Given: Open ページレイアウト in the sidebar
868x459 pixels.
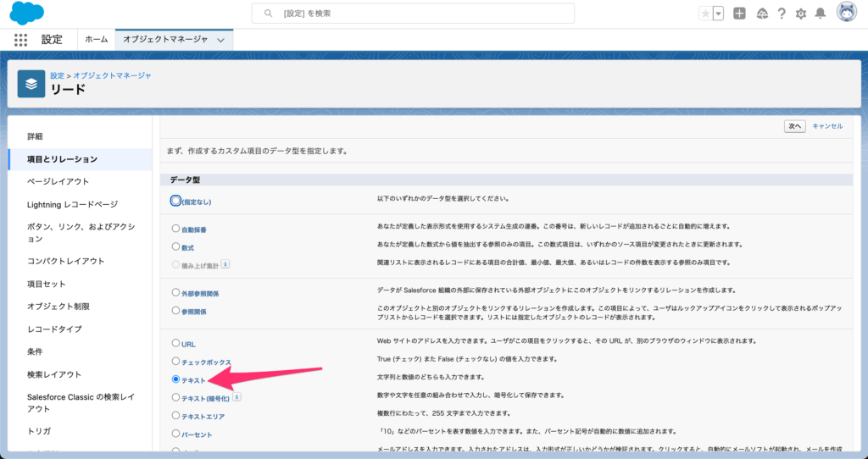Looking at the screenshot, I should (x=58, y=181).
